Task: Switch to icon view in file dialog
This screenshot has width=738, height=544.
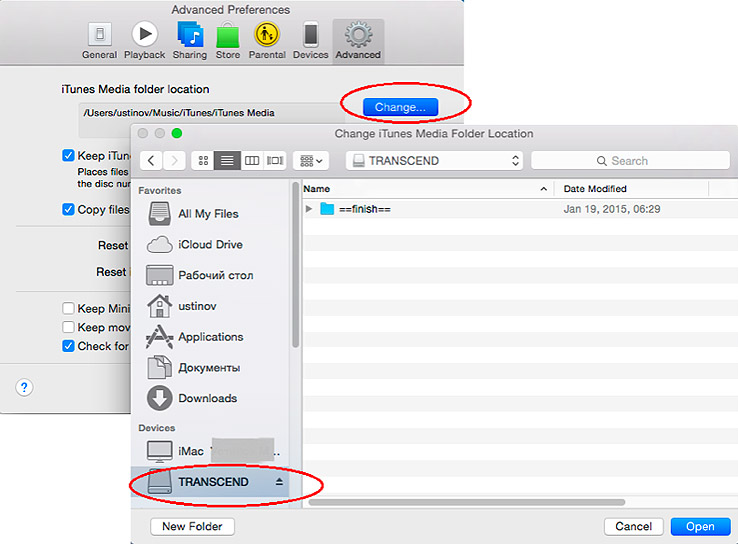Action: click(x=203, y=160)
